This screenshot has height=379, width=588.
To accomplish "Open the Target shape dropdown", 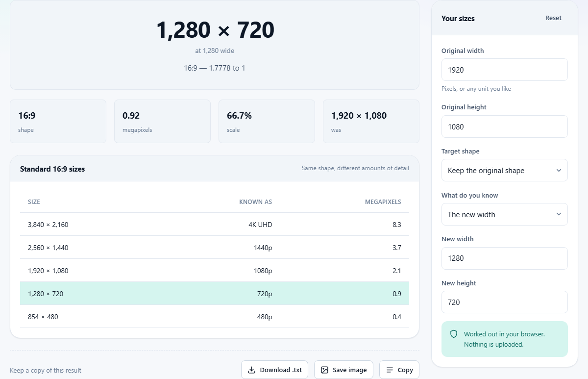I will pyautogui.click(x=504, y=170).
